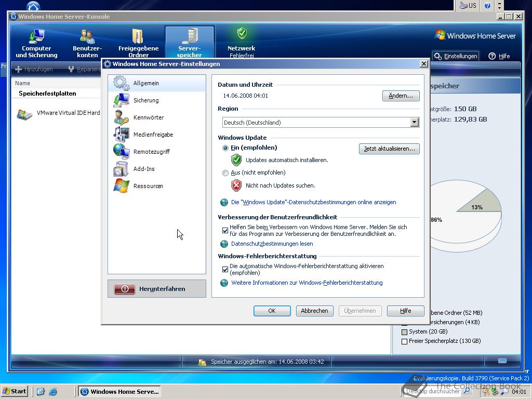
Task: Click OK in the settings dialog
Action: [x=272, y=311]
